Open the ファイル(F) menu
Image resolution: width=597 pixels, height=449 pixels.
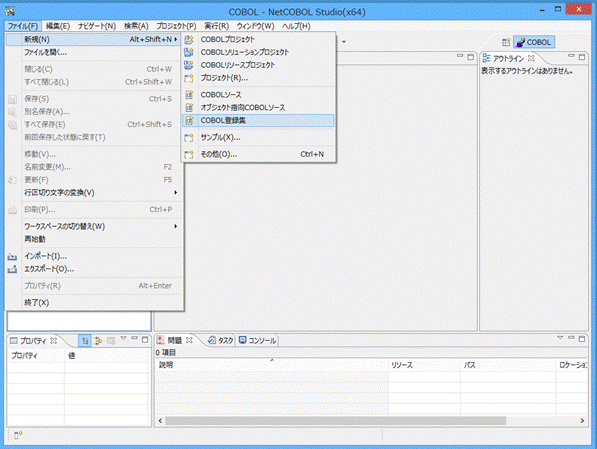(x=23, y=26)
